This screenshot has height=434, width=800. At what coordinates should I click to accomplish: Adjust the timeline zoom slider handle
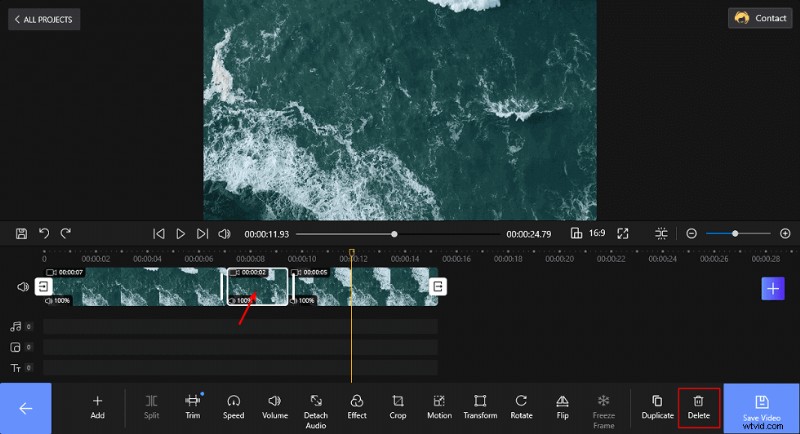click(x=735, y=234)
